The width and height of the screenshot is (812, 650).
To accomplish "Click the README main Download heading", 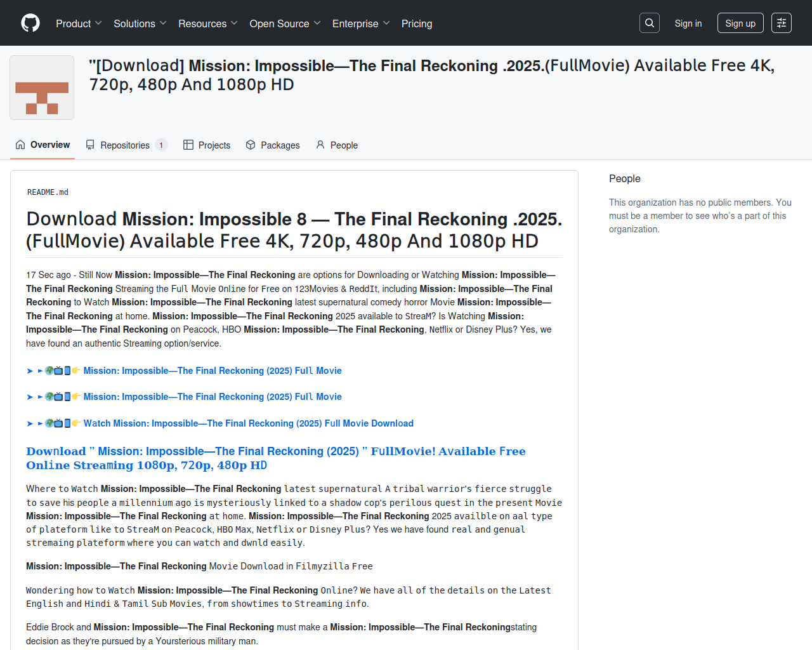I will pos(294,230).
